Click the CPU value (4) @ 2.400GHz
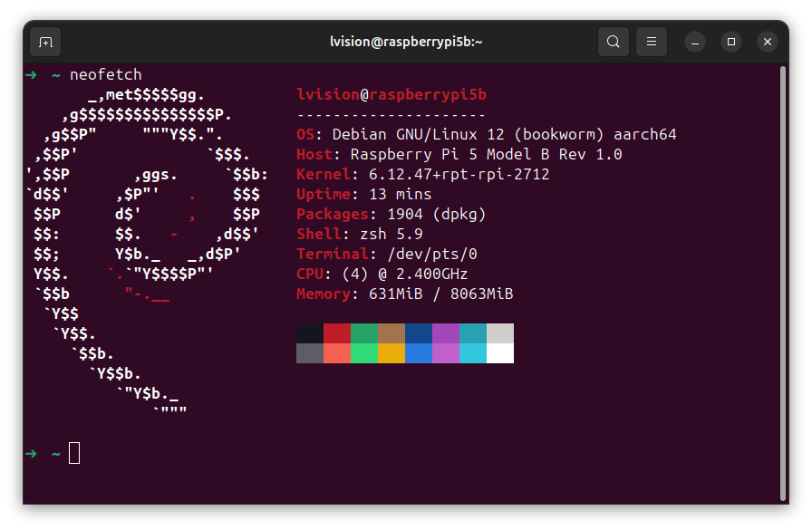812x530 pixels. click(x=405, y=274)
